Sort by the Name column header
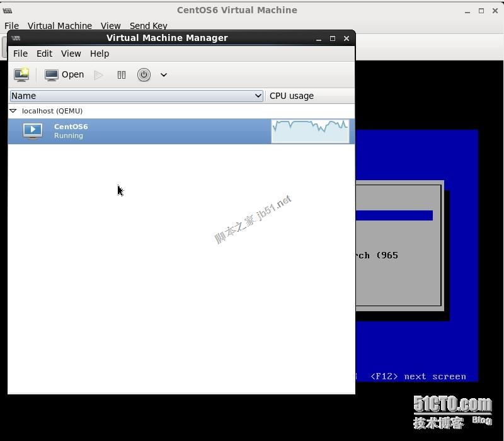This screenshot has height=441, width=504. [x=136, y=96]
